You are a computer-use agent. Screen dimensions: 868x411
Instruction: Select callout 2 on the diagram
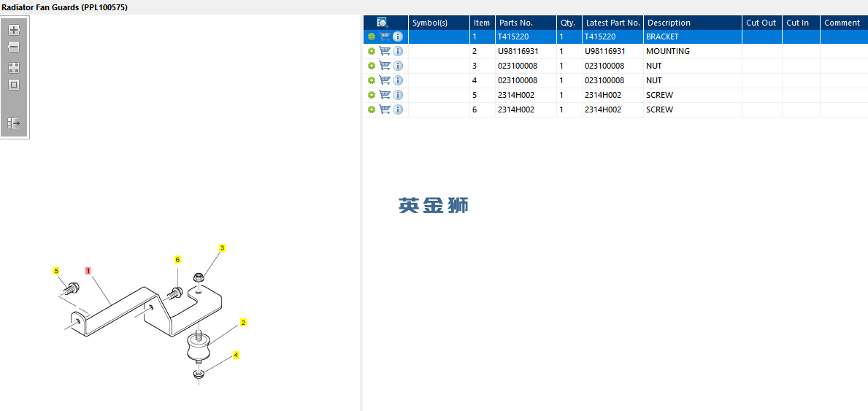pos(243,322)
